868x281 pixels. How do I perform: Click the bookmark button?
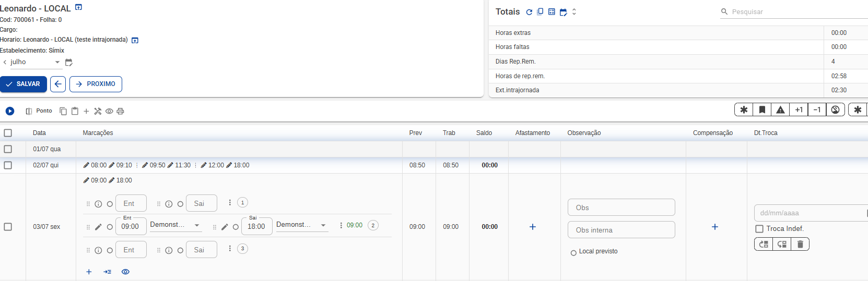(x=762, y=109)
